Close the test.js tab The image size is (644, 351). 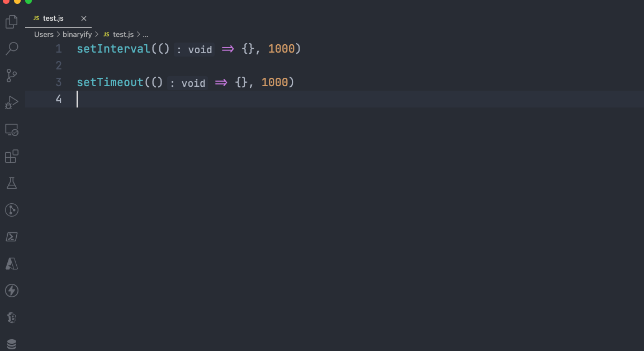(x=83, y=18)
